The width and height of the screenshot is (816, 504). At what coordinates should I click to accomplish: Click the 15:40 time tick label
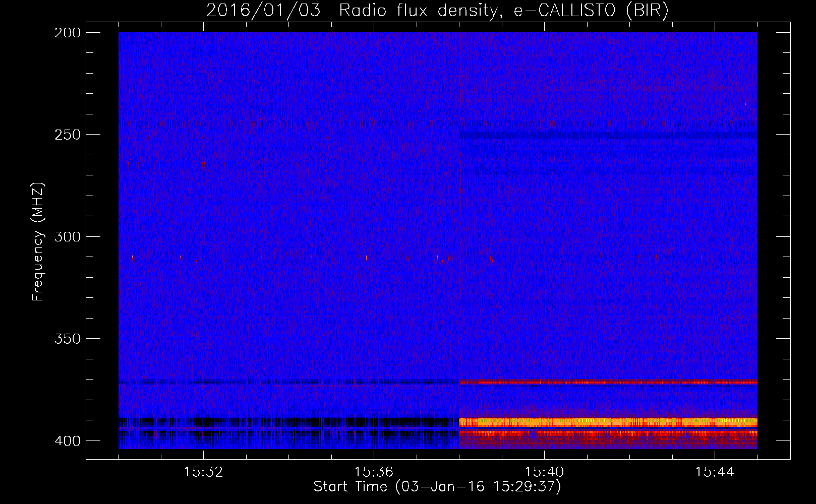[x=544, y=472]
